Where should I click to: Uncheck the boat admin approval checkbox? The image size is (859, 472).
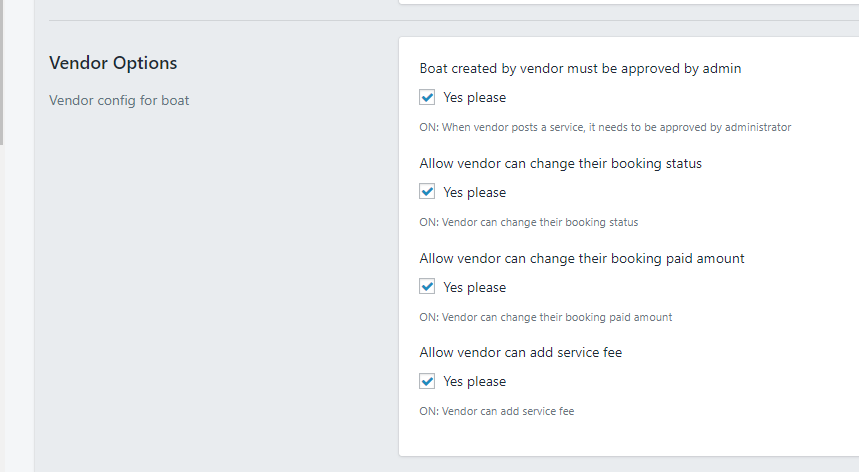[x=427, y=98]
